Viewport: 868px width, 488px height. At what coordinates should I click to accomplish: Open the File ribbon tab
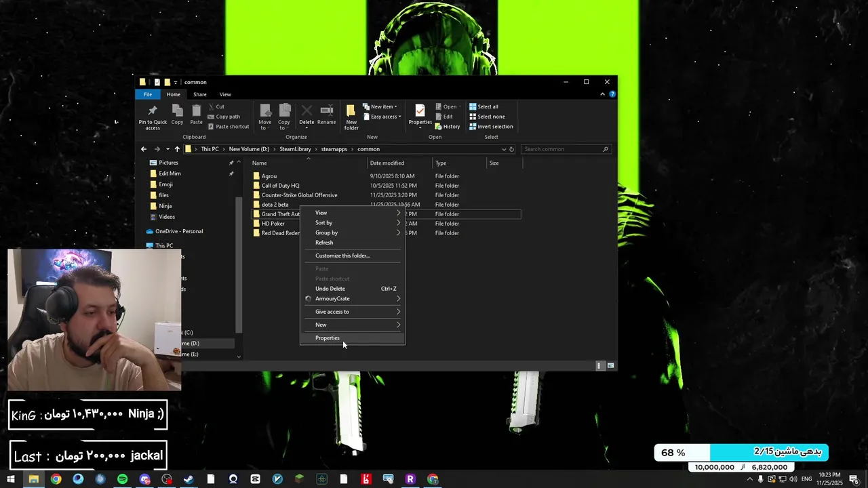tap(148, 94)
